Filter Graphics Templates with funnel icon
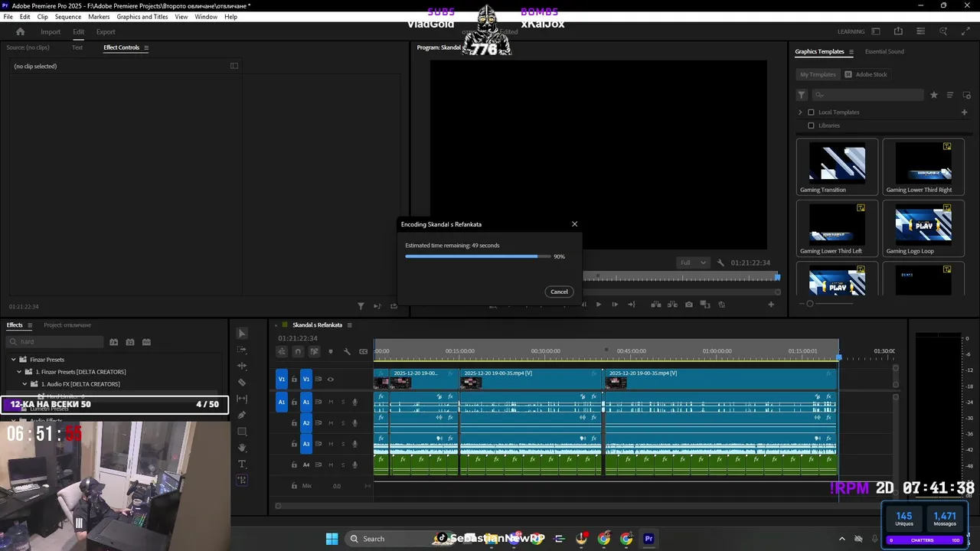This screenshot has height=551, width=980. pos(802,95)
